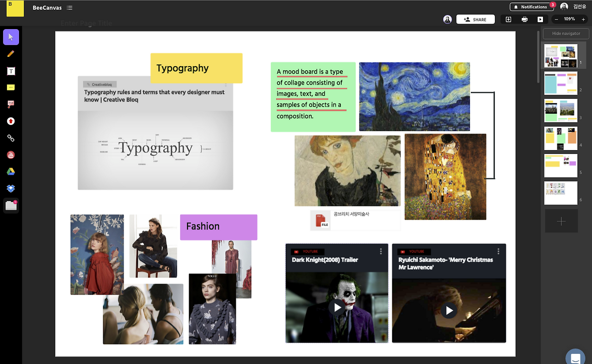592x364 pixels.
Task: Add a yellow sticky note from the toolbar
Action: coord(11,87)
